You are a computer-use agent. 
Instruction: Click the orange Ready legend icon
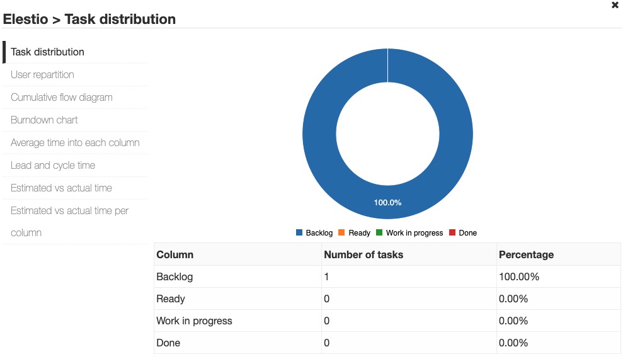pos(341,232)
